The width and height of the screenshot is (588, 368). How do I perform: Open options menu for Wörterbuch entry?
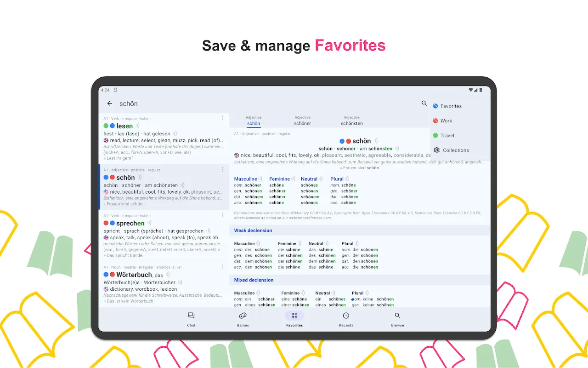click(x=223, y=267)
